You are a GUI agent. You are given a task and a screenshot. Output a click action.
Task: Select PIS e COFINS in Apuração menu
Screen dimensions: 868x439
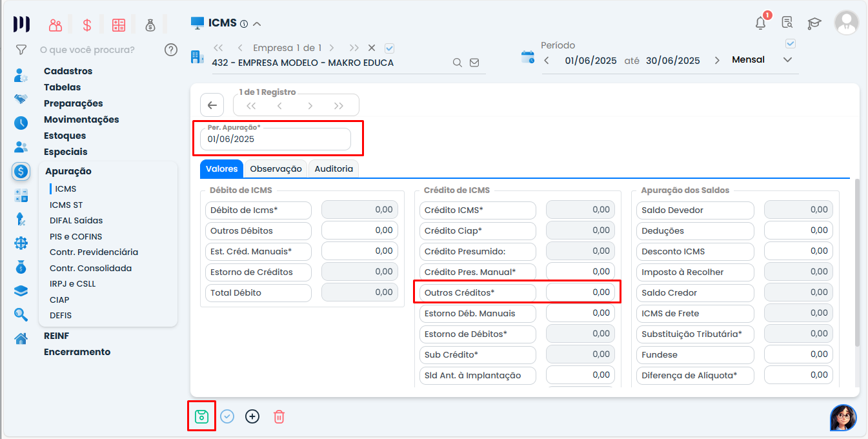click(76, 236)
